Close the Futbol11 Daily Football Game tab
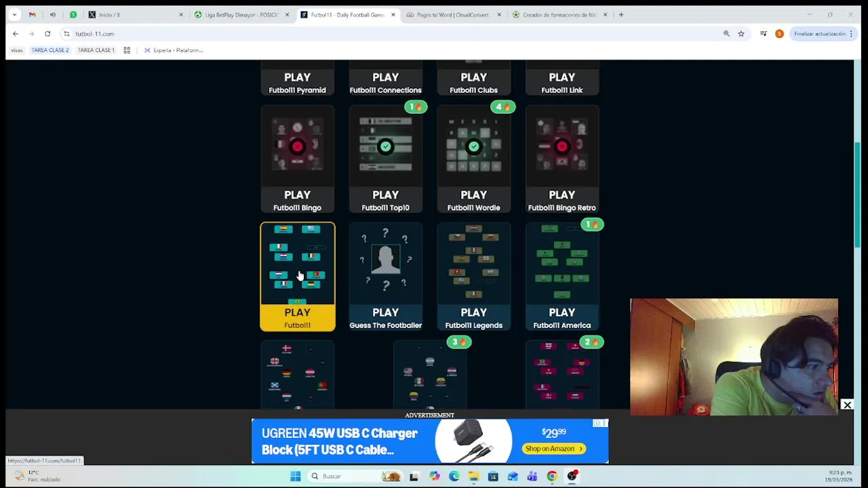Screen dimensions: 868x488 point(393,14)
